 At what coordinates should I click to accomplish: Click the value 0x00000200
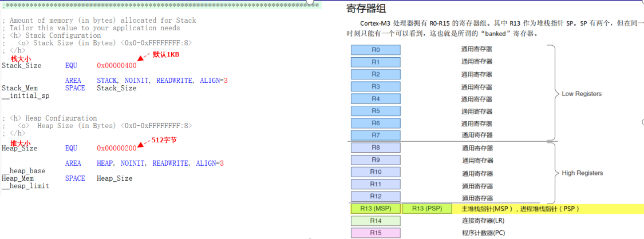117,149
